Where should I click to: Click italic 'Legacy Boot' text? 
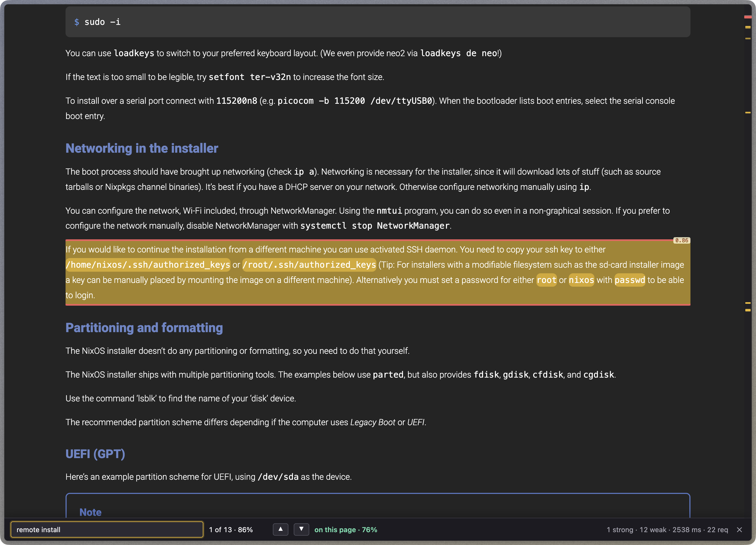click(372, 423)
